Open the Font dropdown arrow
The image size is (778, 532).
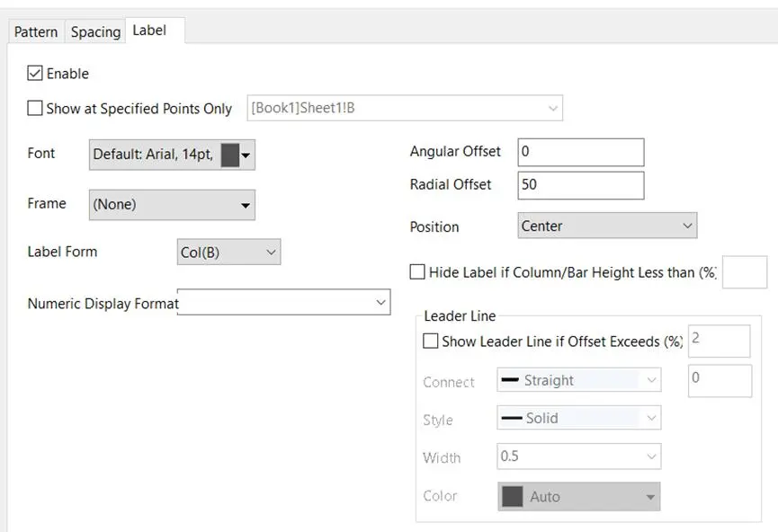pos(246,155)
